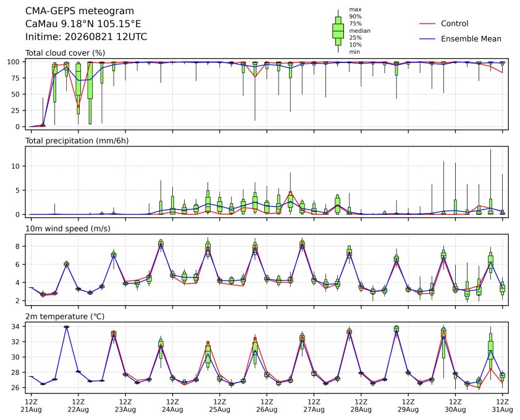This screenshot has height=420, width=520.
Task: Click the '2m temperature (℃)' panel title
Action: coord(65,317)
